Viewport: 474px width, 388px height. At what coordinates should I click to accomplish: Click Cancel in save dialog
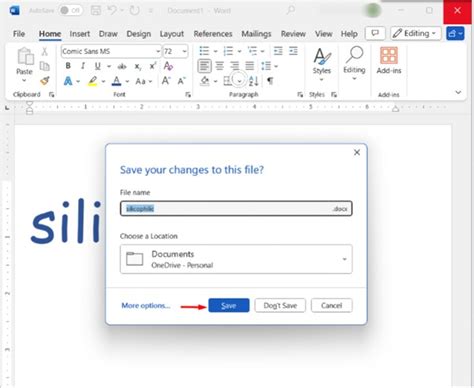pyautogui.click(x=331, y=305)
